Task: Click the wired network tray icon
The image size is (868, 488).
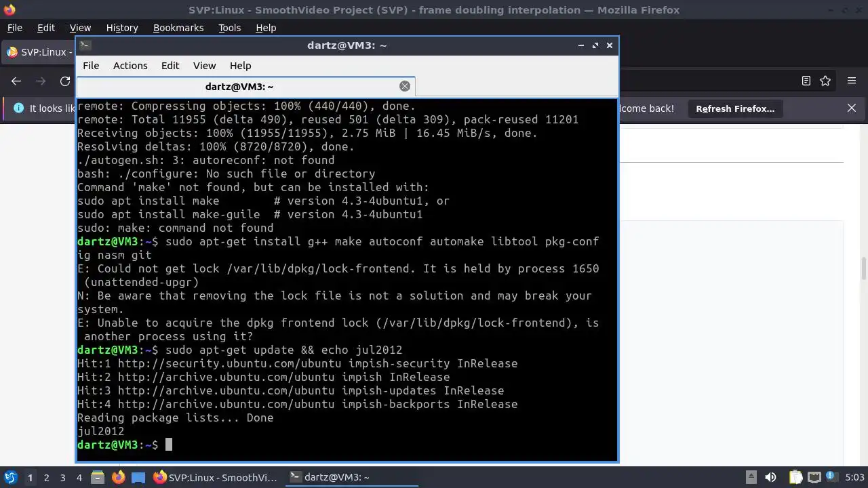Action: coord(814,477)
